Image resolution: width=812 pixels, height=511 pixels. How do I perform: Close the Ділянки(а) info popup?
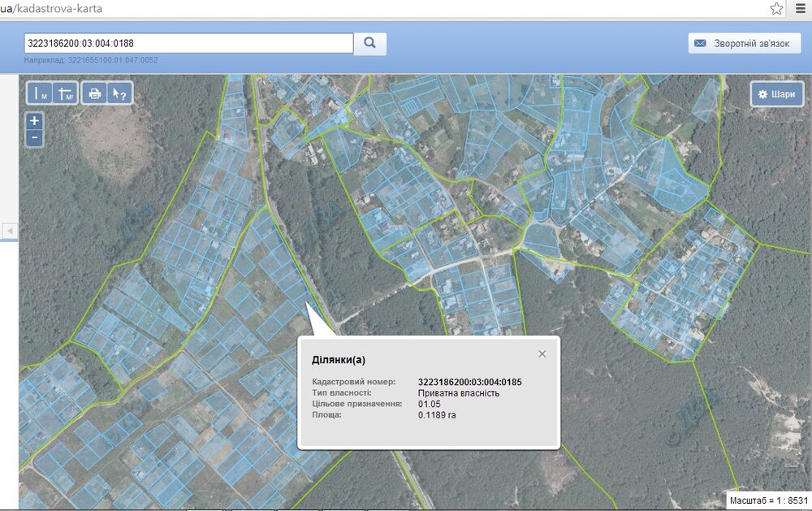(x=542, y=353)
